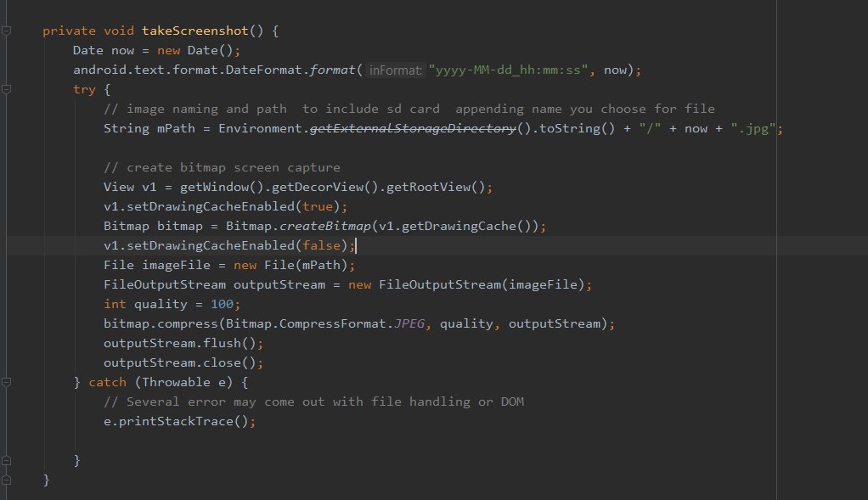Click the "yyyy-MM-dd_hh:mm:ss" string literal

tap(508, 70)
